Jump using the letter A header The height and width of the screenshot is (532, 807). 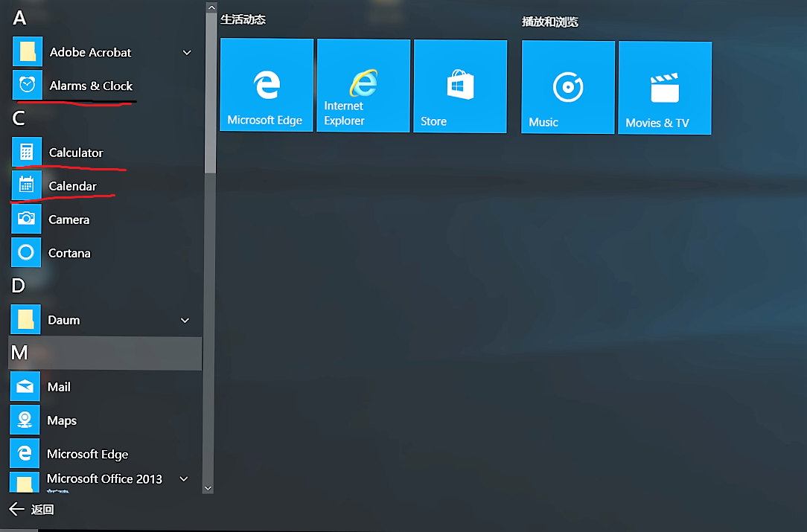tap(19, 18)
